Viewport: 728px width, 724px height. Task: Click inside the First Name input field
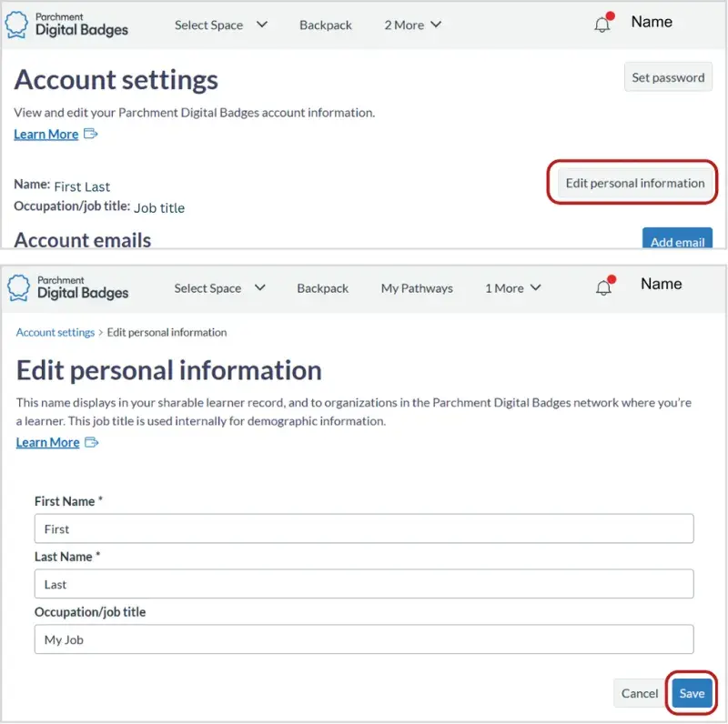pyautogui.click(x=364, y=528)
